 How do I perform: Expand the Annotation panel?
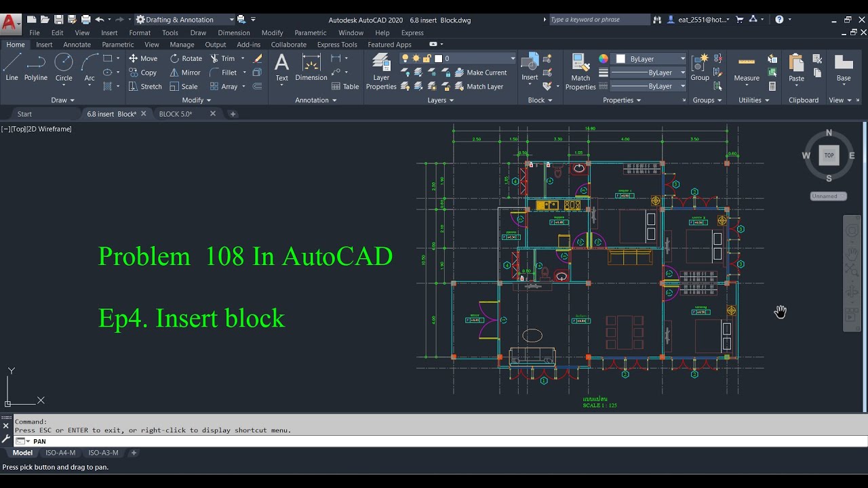316,100
